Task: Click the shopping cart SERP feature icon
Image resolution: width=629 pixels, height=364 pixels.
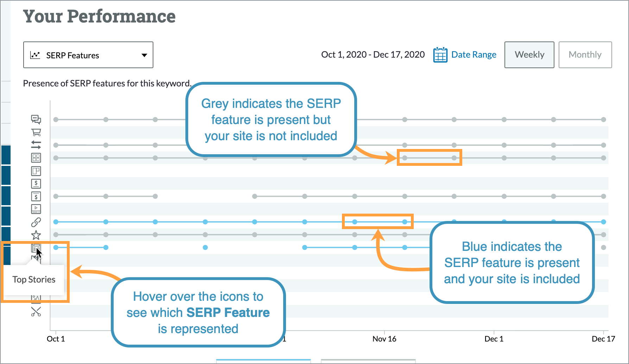Action: pos(36,132)
